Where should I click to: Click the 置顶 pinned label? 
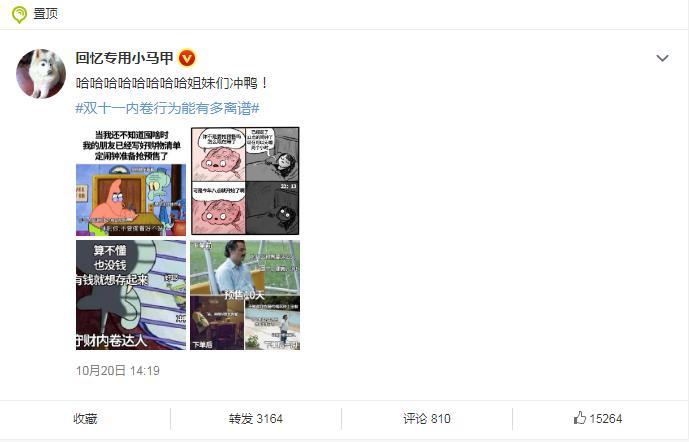46,14
